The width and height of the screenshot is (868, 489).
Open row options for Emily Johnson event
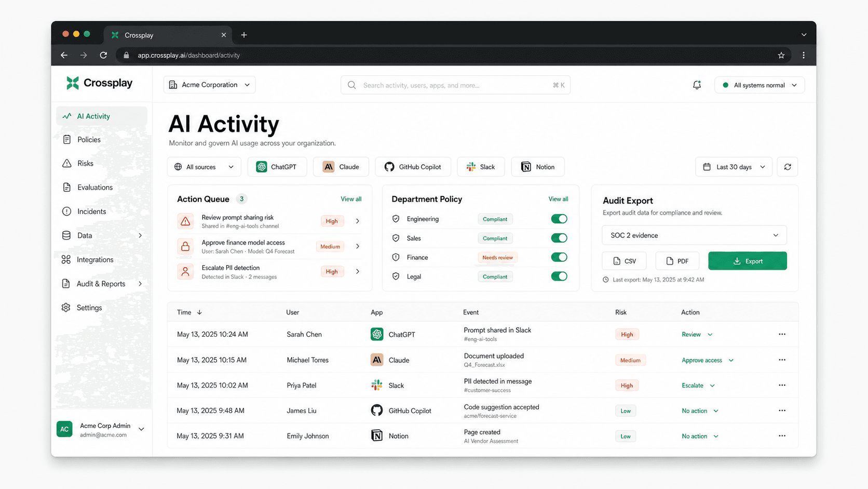pyautogui.click(x=782, y=435)
